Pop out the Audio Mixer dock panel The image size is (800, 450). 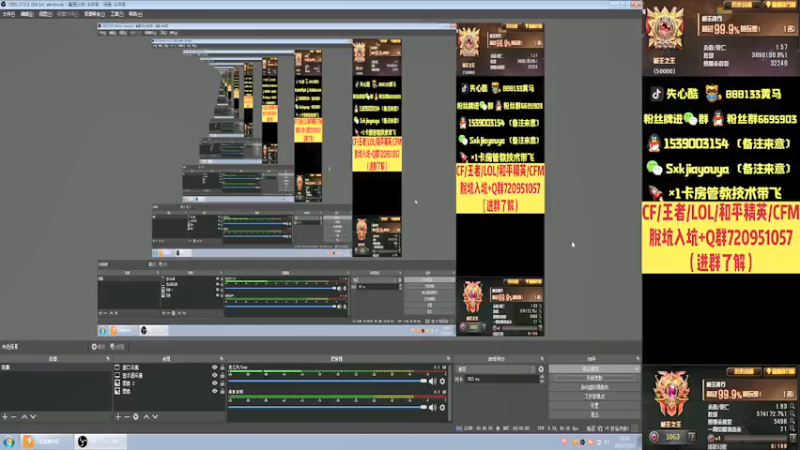448,359
